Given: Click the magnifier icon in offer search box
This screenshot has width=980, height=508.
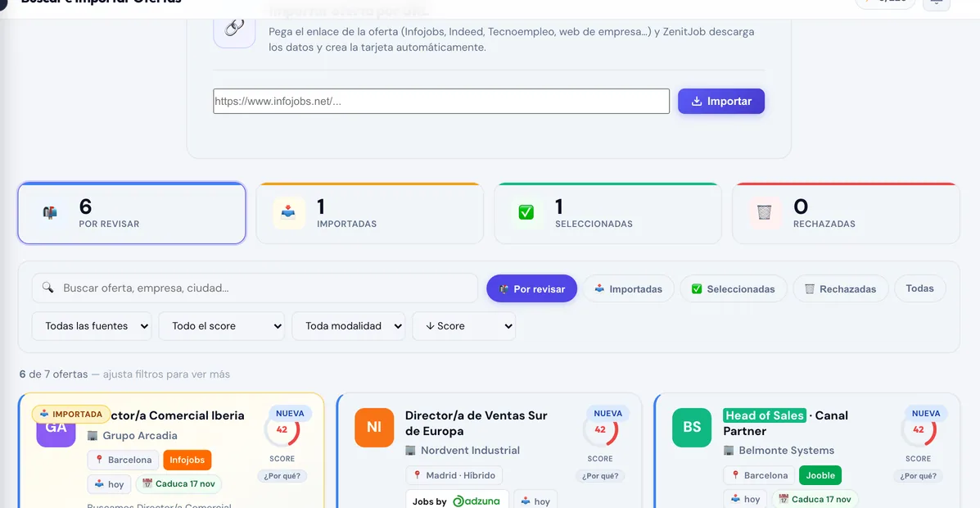Looking at the screenshot, I should [47, 288].
